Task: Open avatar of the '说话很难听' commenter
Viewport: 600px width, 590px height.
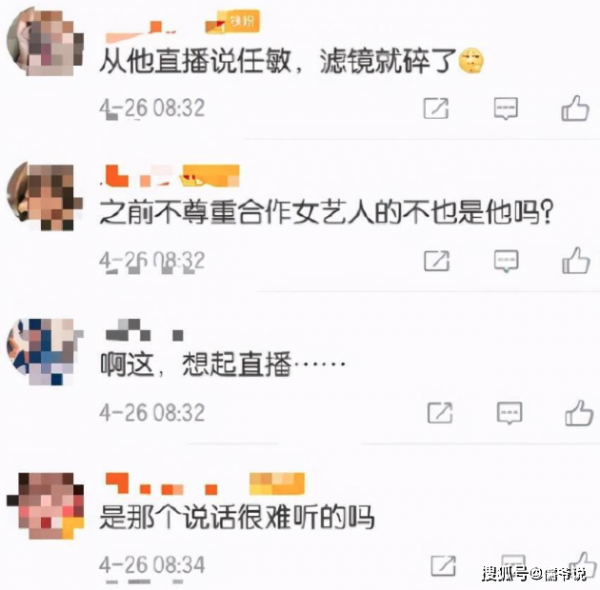Action: (x=46, y=506)
